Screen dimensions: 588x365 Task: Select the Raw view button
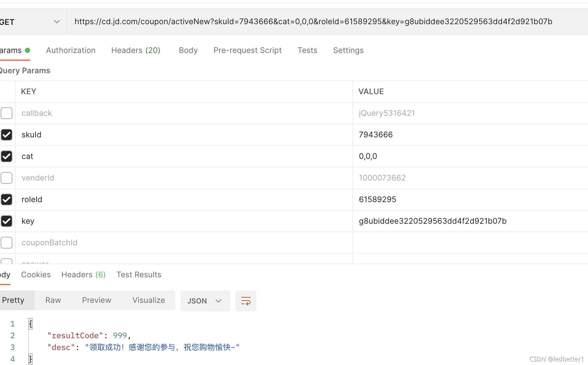[53, 300]
